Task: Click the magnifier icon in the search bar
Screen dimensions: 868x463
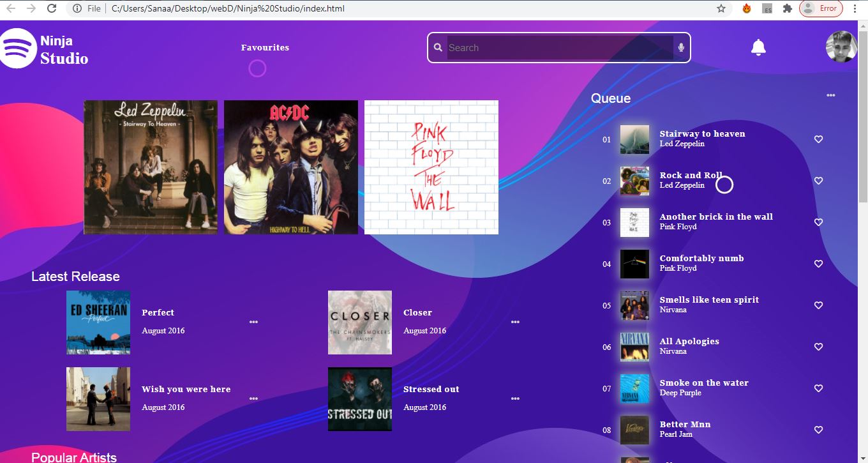Action: [x=438, y=47]
